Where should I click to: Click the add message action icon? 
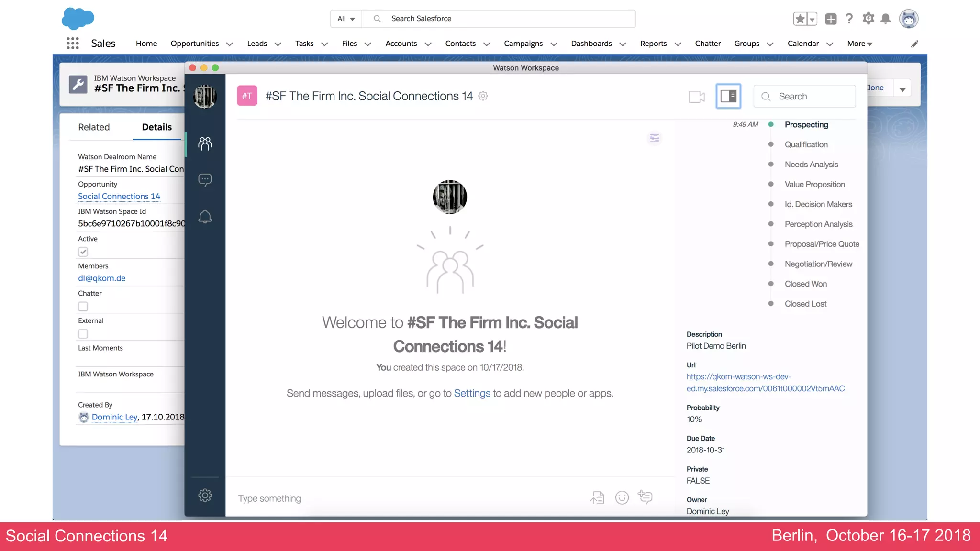(x=645, y=497)
